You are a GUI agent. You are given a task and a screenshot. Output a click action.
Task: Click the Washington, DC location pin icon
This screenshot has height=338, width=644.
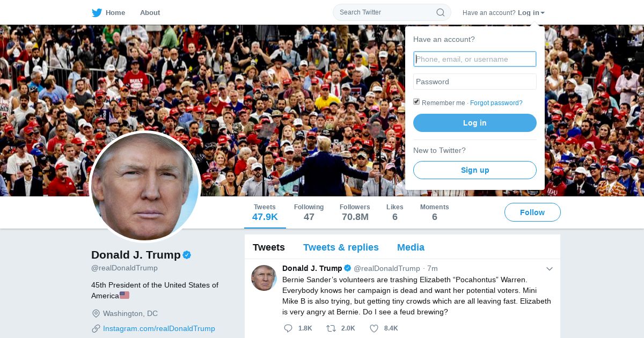[x=96, y=313]
